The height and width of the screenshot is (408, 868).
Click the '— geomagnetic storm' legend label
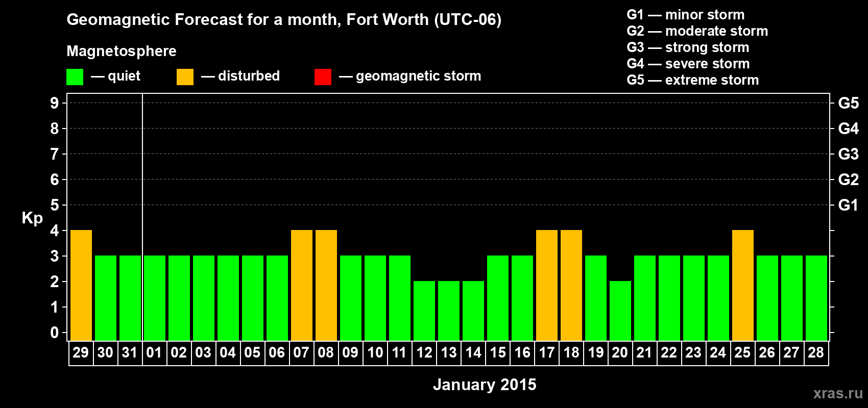coord(410,76)
